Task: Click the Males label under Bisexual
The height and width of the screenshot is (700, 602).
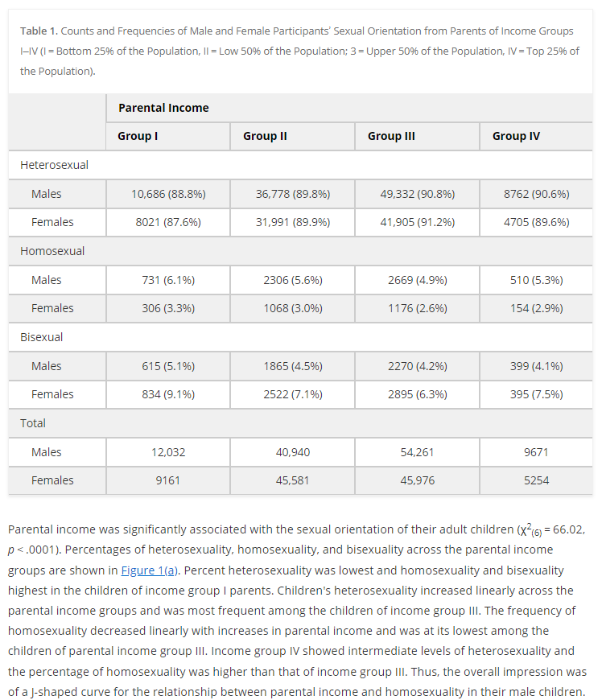Action: 47,366
